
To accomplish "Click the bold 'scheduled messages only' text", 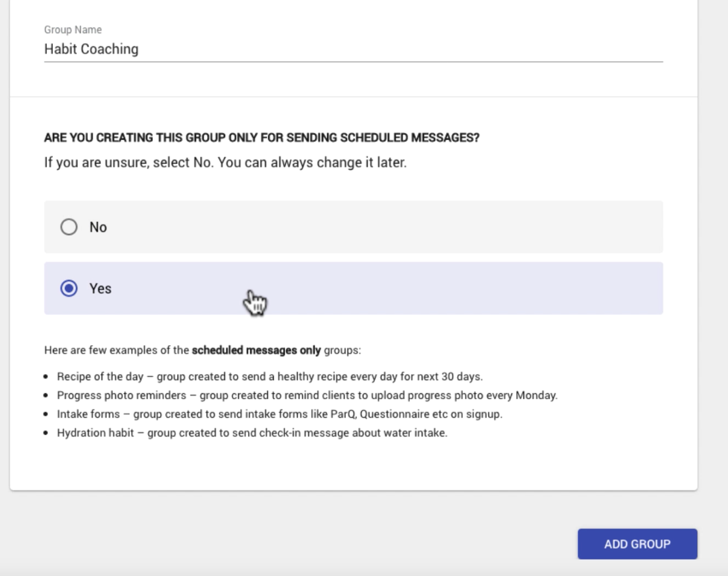I will (x=256, y=350).
